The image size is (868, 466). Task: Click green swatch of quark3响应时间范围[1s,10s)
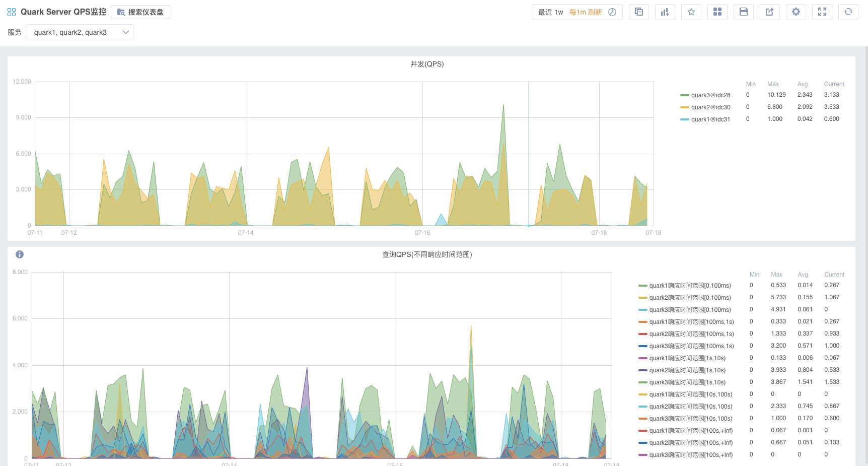[642, 382]
